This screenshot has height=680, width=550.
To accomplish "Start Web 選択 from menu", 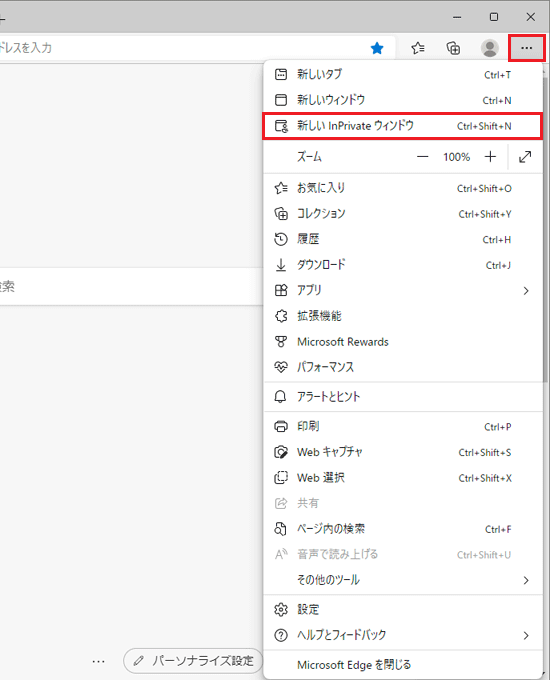I will [x=403, y=478].
